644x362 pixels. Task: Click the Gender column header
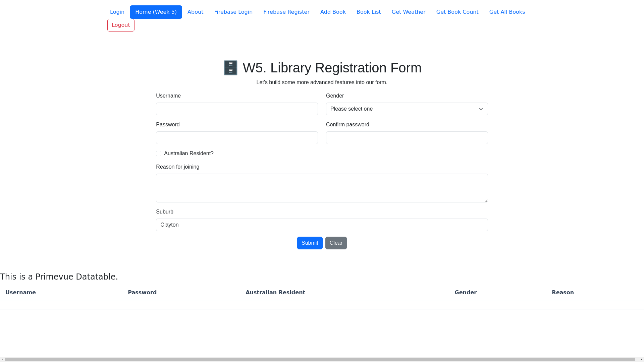click(466, 293)
